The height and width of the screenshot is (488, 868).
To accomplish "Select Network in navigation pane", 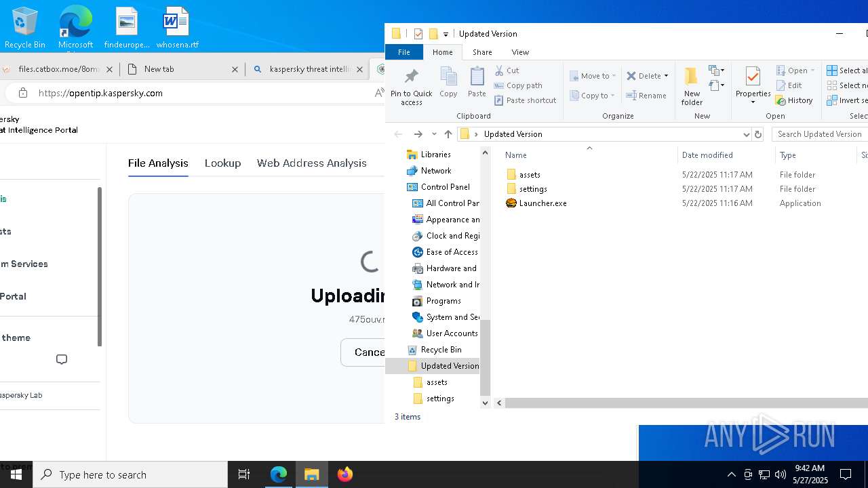I will click(429, 171).
